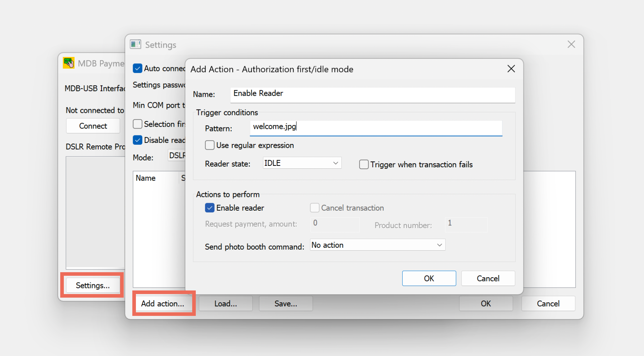Click Cancel in the Add Action dialog
This screenshot has width=644, height=356.
[488, 279]
